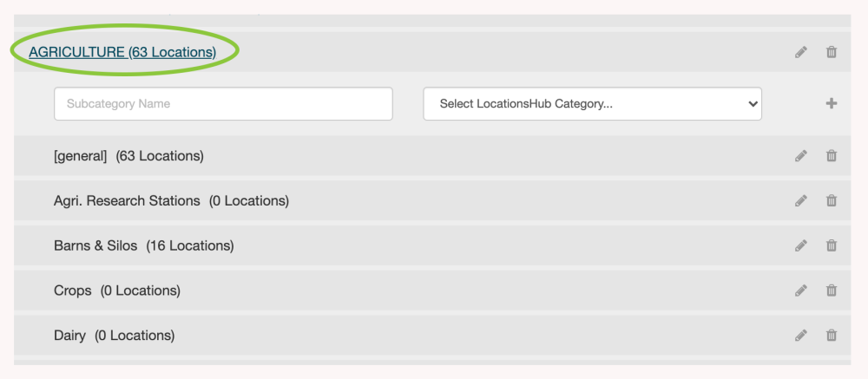Delete the AGRICULTURE category
The width and height of the screenshot is (868, 379).
[x=831, y=52]
